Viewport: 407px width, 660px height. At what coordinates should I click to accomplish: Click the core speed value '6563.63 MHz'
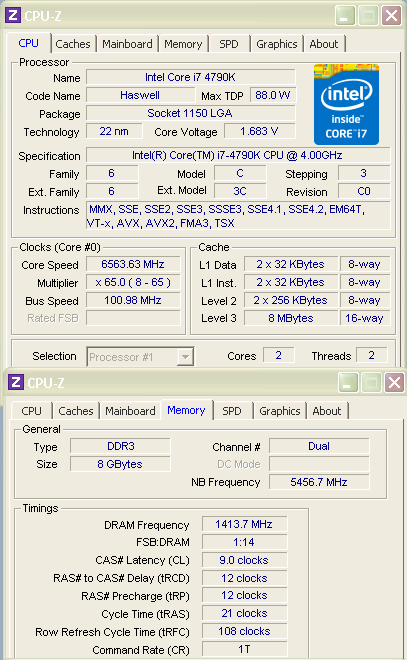point(133,264)
